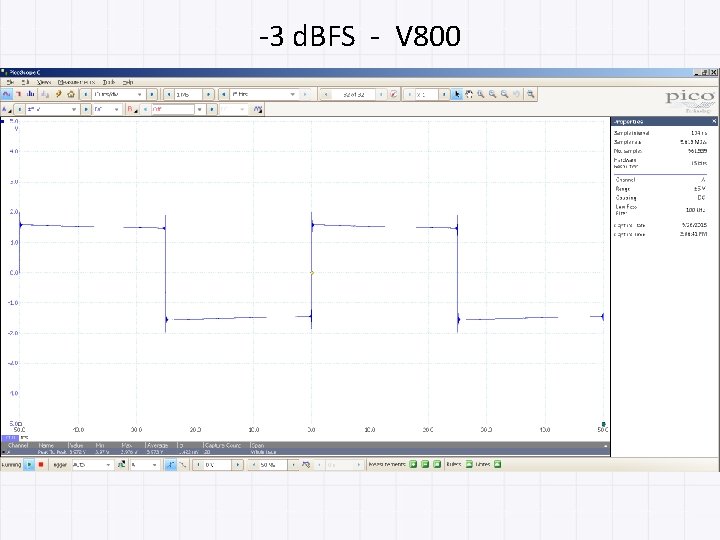
Task: Open the Tools menu
Action: pyautogui.click(x=109, y=82)
